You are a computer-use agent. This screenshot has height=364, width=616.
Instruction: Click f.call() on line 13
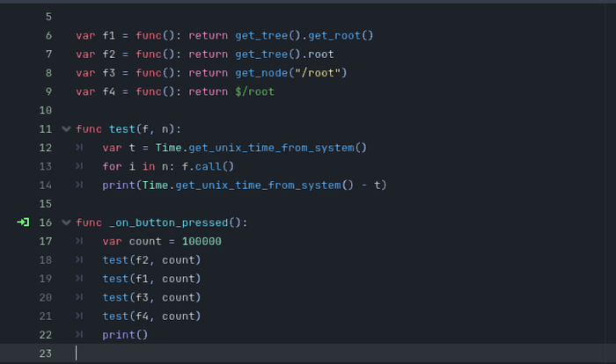pyautogui.click(x=208, y=166)
